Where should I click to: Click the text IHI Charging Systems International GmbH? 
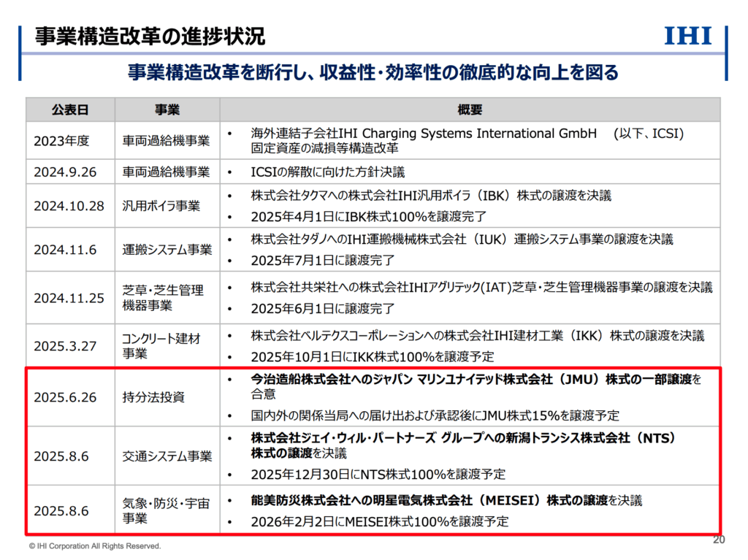pos(467,133)
